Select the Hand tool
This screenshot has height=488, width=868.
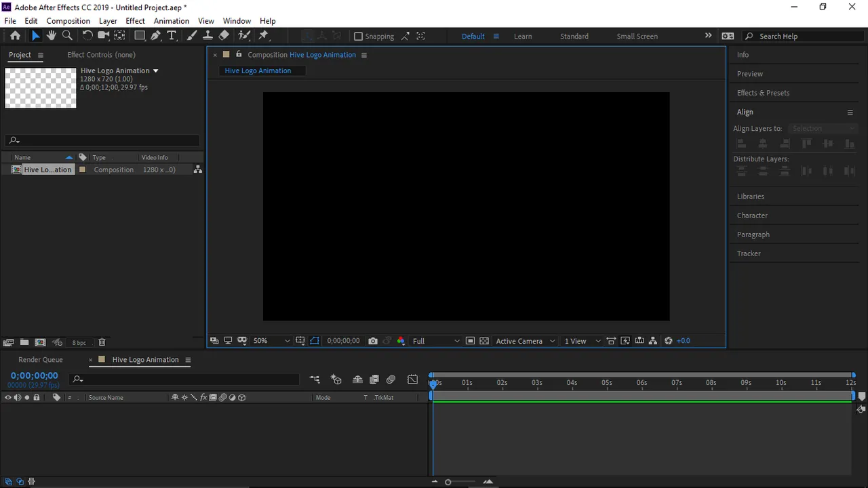pyautogui.click(x=52, y=36)
